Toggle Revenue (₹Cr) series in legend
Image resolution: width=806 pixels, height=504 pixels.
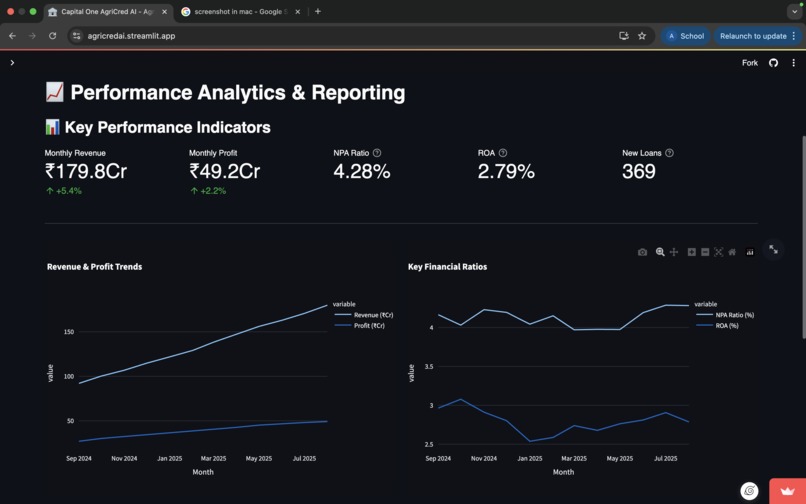372,315
